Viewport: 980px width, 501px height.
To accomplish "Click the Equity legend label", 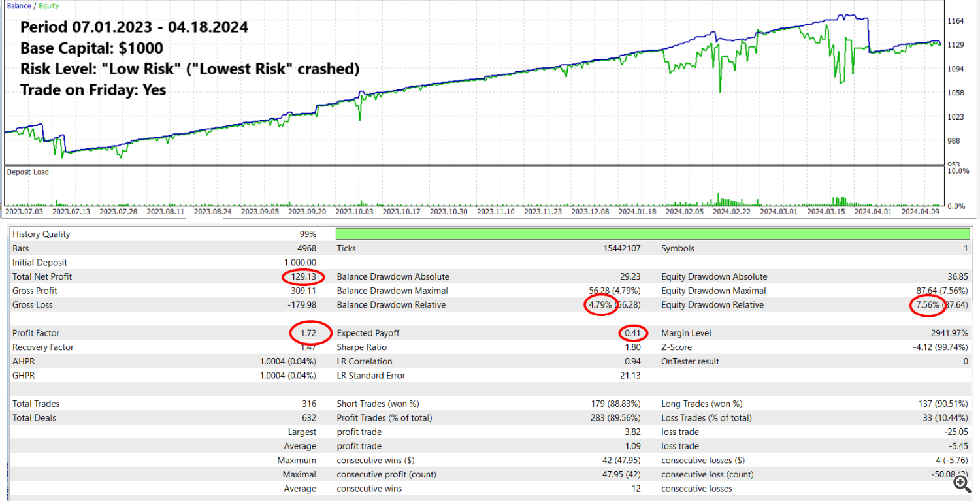I will (48, 6).
